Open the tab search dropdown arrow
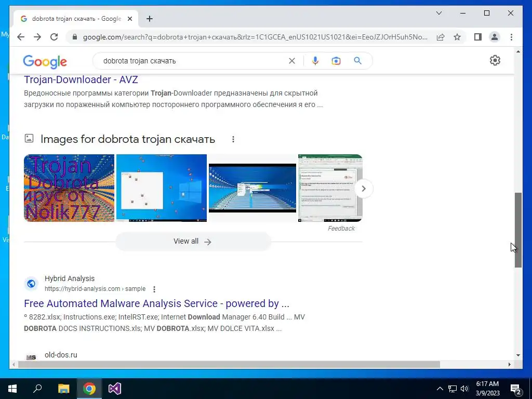Image resolution: width=532 pixels, height=399 pixels. pyautogui.click(x=438, y=13)
